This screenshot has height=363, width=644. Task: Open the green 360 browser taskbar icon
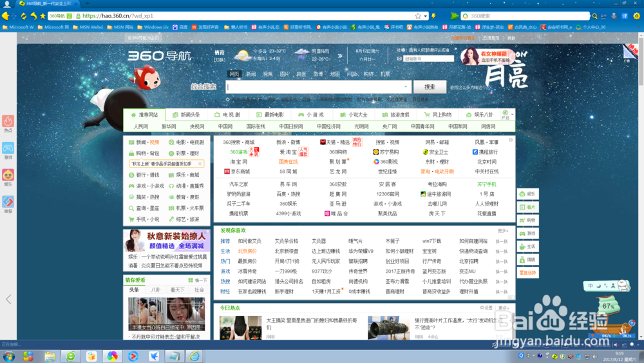pos(71,356)
